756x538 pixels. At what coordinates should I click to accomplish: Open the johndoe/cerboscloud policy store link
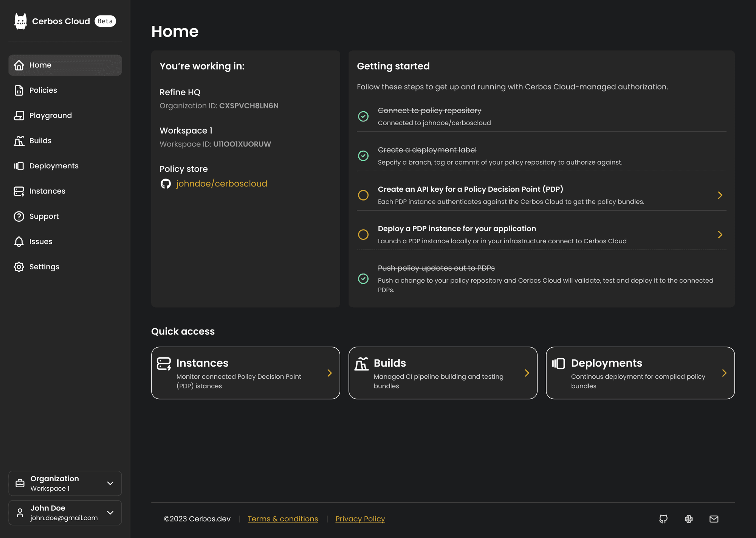coord(222,184)
